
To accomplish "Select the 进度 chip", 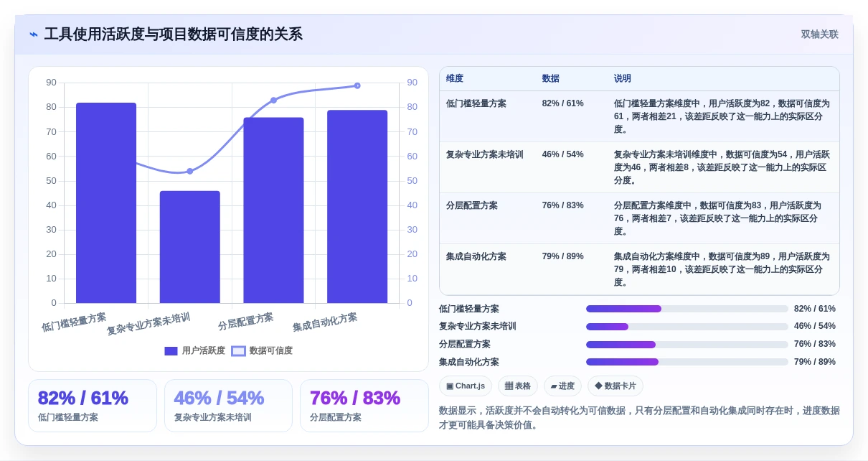I will tap(562, 386).
